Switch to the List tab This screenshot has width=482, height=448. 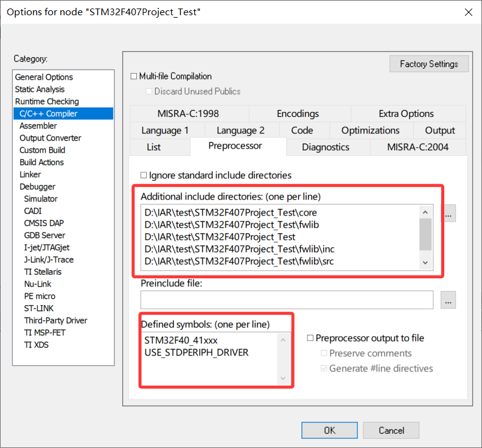(x=154, y=147)
